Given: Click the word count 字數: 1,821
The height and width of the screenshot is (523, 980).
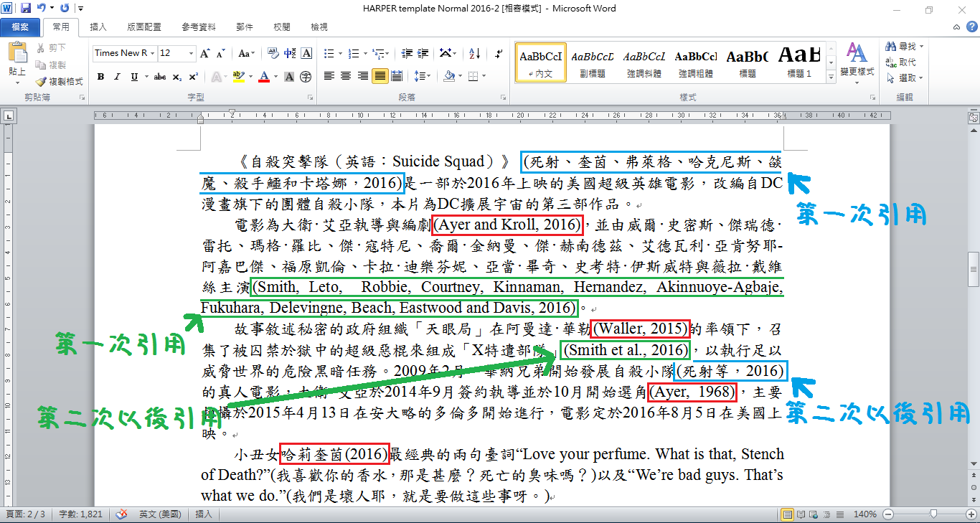Looking at the screenshot, I should click(x=80, y=514).
